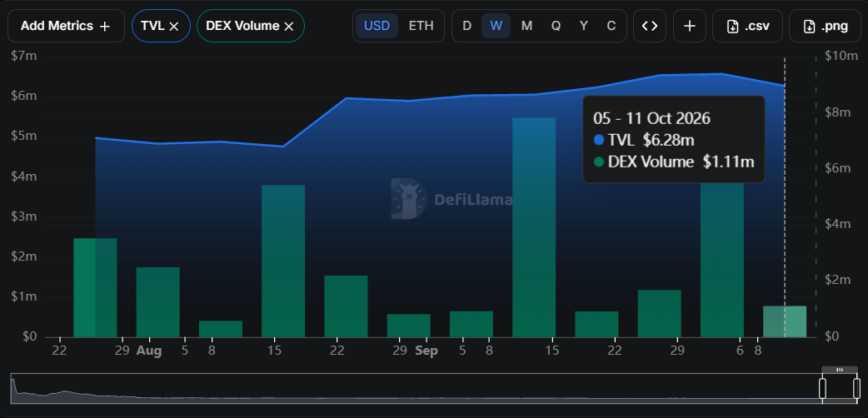Click the range slider's top grip bar
The width and height of the screenshot is (868, 418).
[x=840, y=370]
